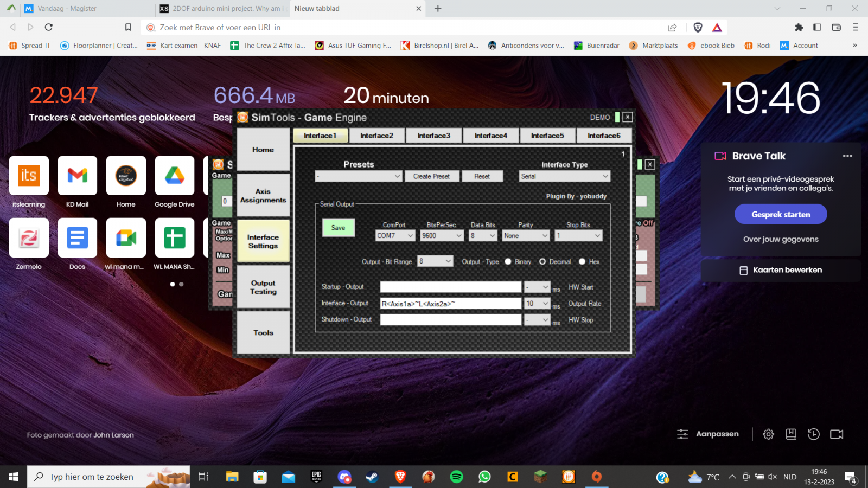Open the Output Rate 10 ms dropdown
The height and width of the screenshot is (488, 868).
pos(537,304)
